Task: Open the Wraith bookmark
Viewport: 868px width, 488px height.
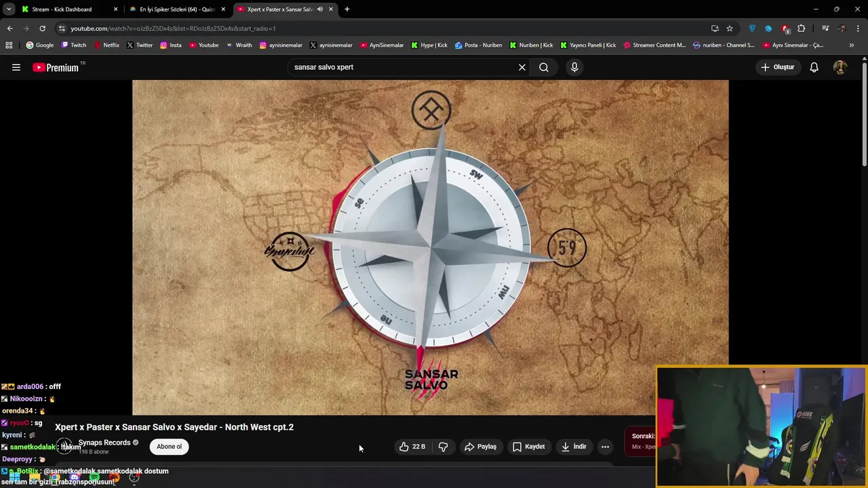Action: (x=239, y=45)
